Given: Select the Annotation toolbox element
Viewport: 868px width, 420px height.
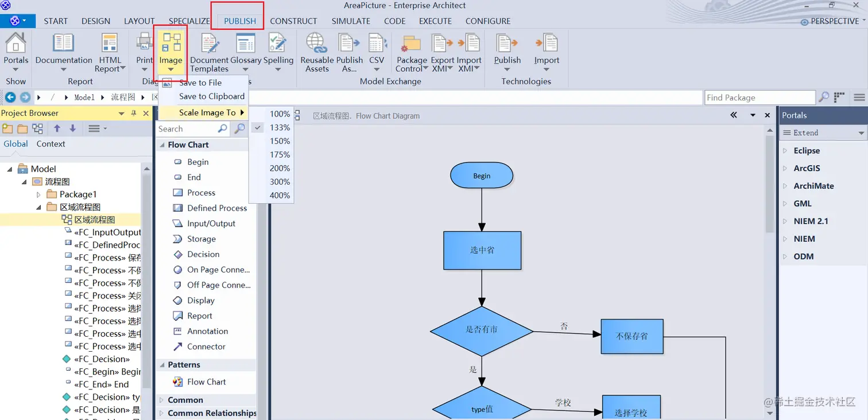Looking at the screenshot, I should (207, 331).
